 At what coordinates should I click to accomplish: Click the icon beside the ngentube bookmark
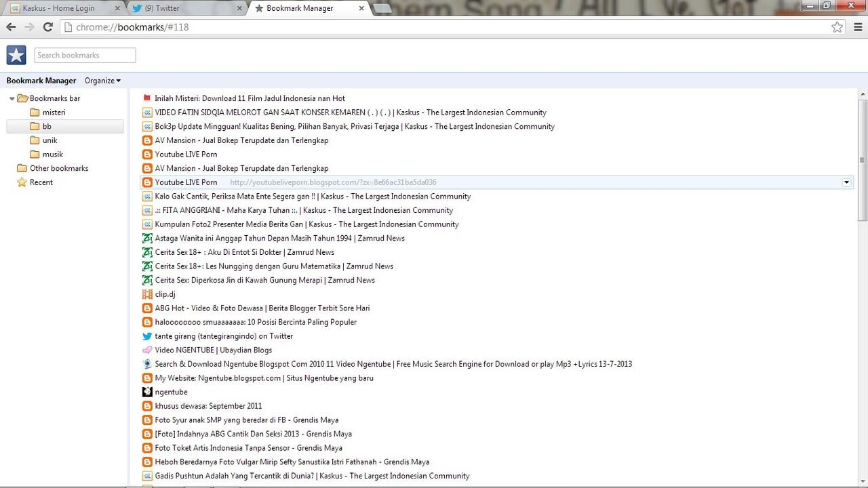point(147,392)
